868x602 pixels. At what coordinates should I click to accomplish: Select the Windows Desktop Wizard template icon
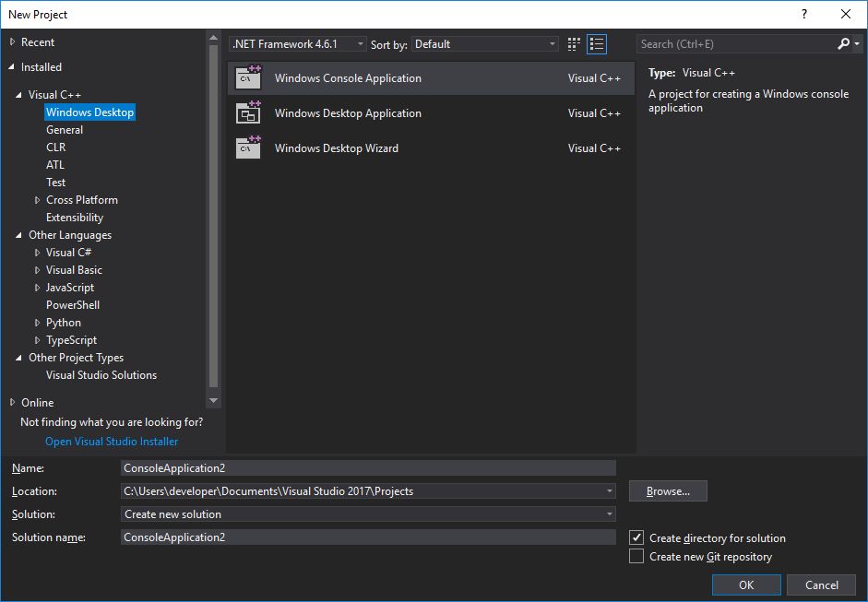(x=246, y=148)
